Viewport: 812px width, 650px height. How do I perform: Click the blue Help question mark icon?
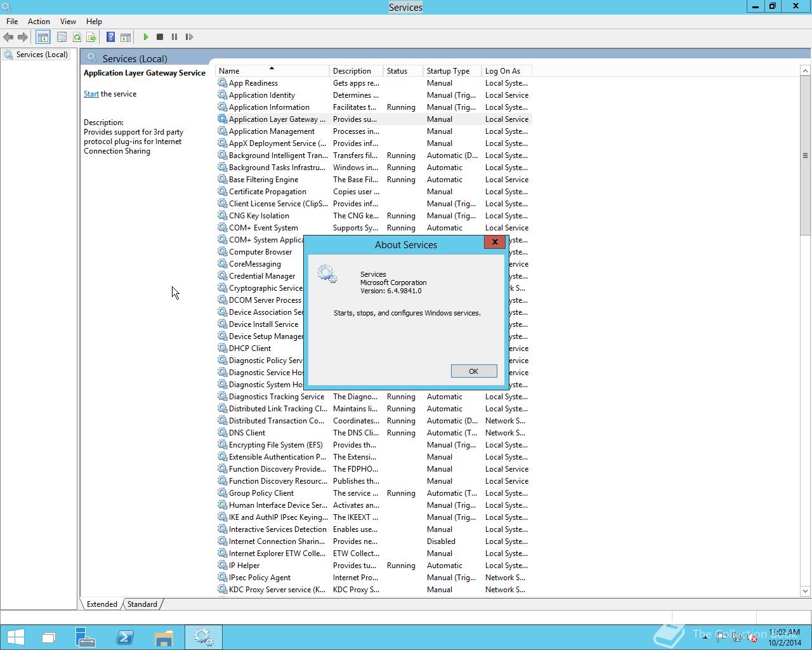pos(110,37)
